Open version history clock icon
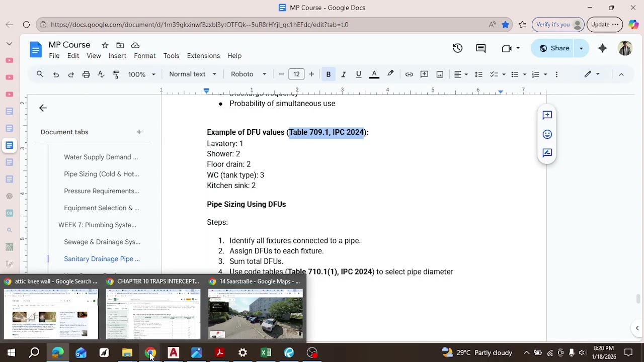644x362 pixels. [457, 48]
